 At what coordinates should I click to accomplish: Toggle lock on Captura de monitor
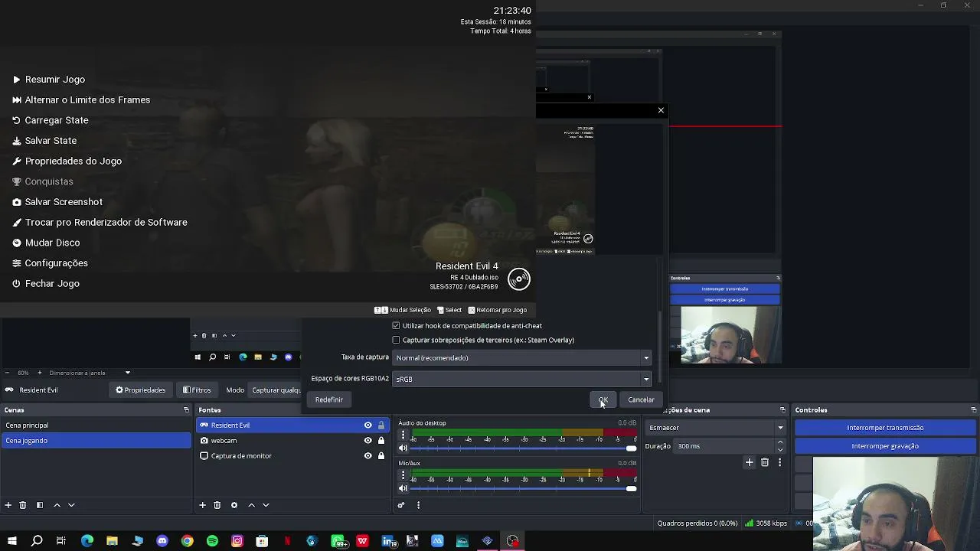pos(381,456)
